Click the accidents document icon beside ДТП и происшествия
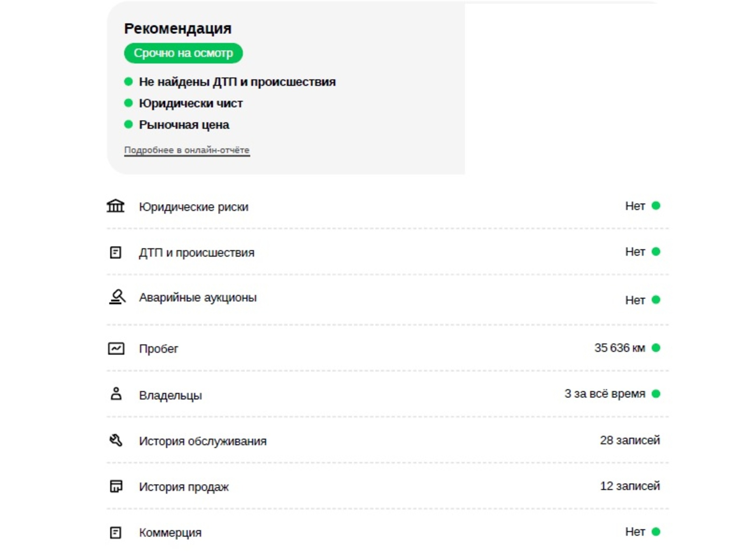Screen dimensions: 747x560 point(116,252)
